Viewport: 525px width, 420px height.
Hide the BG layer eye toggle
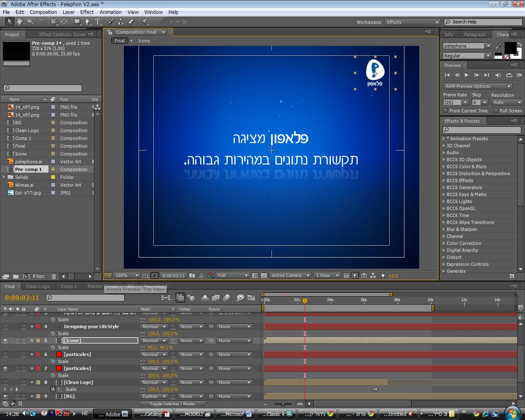(5, 396)
